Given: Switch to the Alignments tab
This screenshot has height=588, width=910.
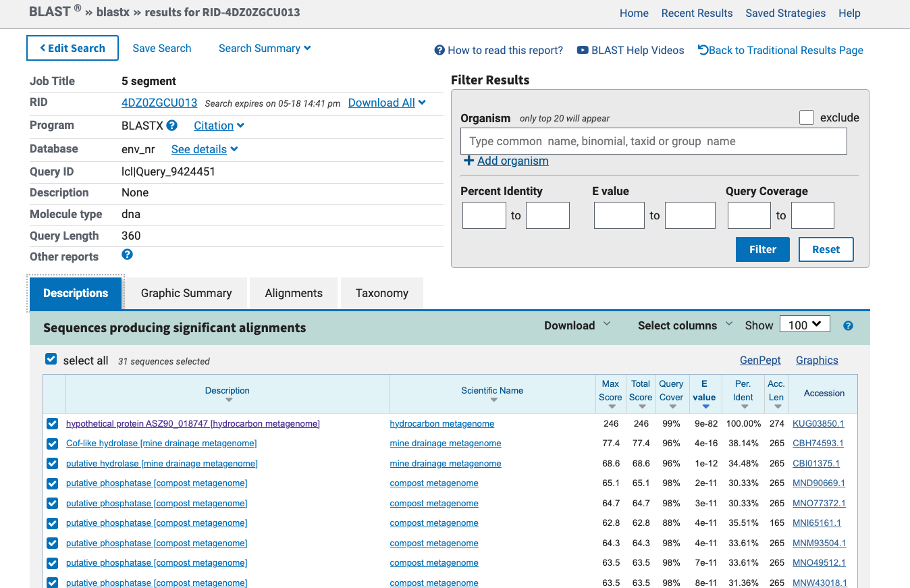Looking at the screenshot, I should coord(294,293).
